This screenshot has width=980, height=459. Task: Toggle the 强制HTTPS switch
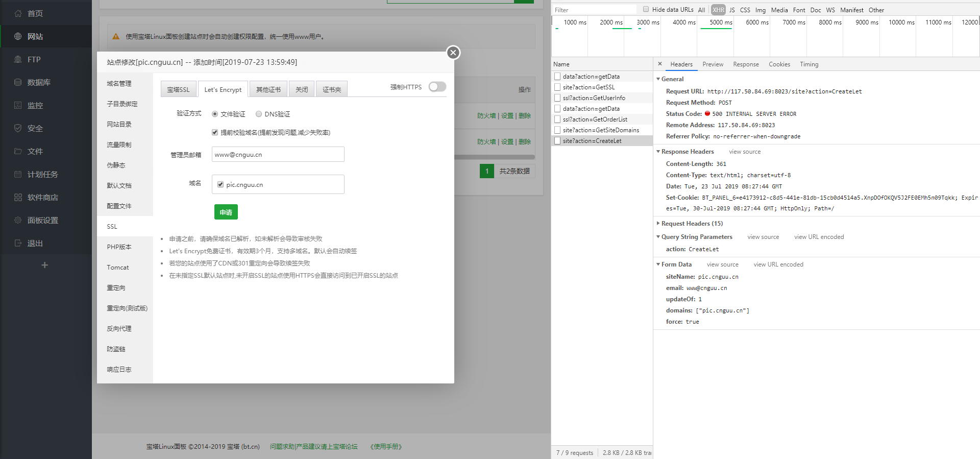coord(437,87)
